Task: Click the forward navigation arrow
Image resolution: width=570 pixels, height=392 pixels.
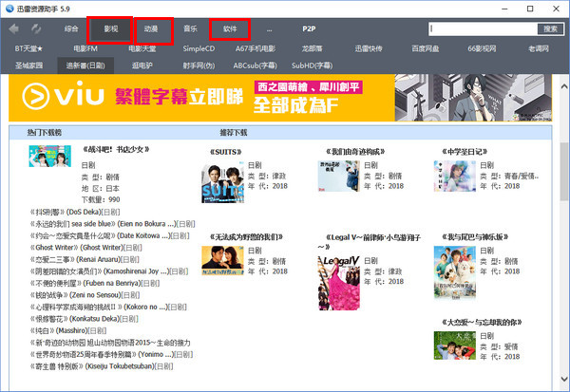Action: [x=35, y=28]
